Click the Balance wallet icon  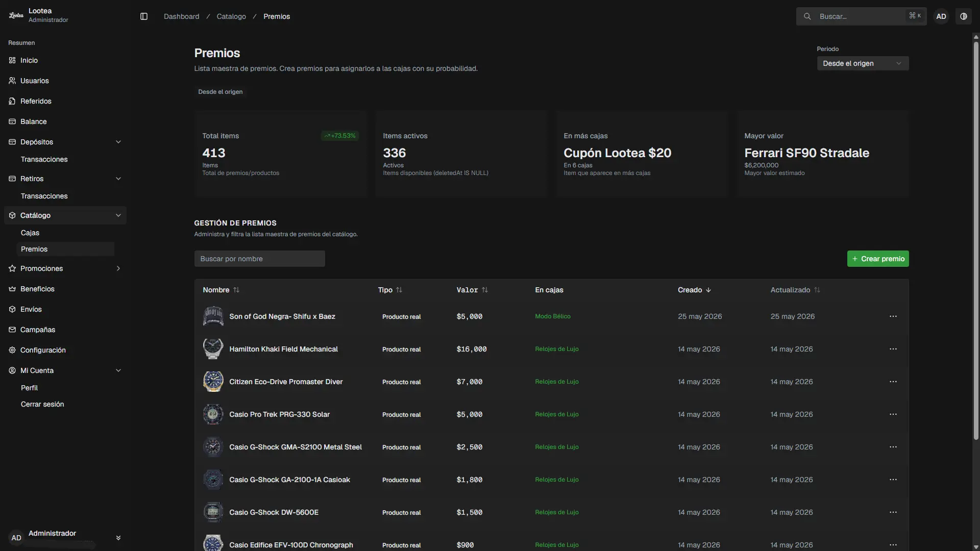click(12, 121)
